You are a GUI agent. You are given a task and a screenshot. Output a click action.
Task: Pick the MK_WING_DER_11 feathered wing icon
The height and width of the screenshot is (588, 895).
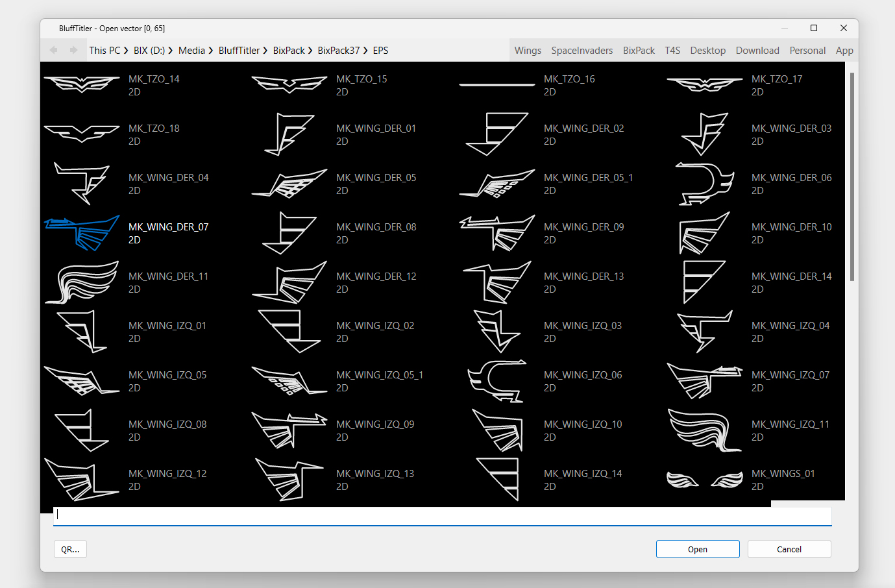82,282
